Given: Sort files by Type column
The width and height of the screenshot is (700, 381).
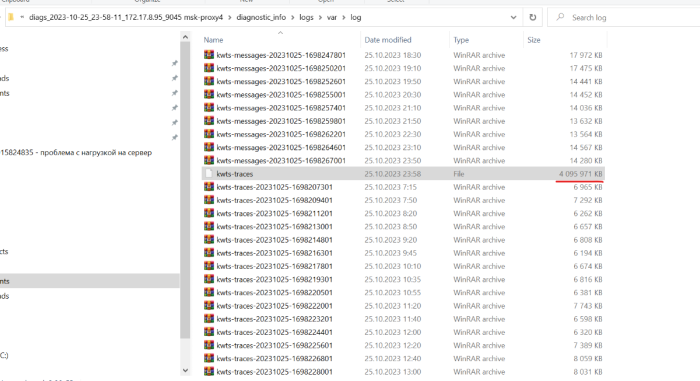Looking at the screenshot, I should point(461,40).
